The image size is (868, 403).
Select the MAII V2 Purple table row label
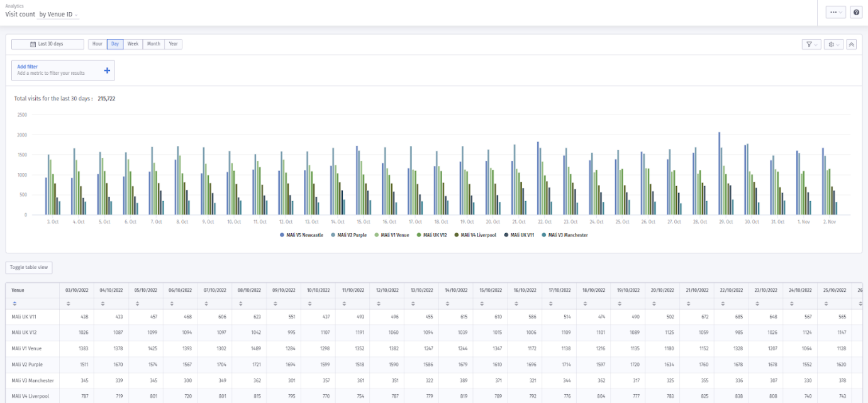(x=26, y=364)
